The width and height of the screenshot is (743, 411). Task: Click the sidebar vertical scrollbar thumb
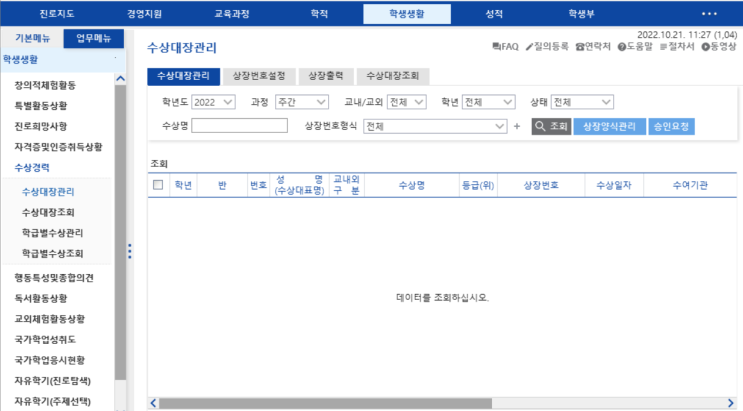(120, 232)
